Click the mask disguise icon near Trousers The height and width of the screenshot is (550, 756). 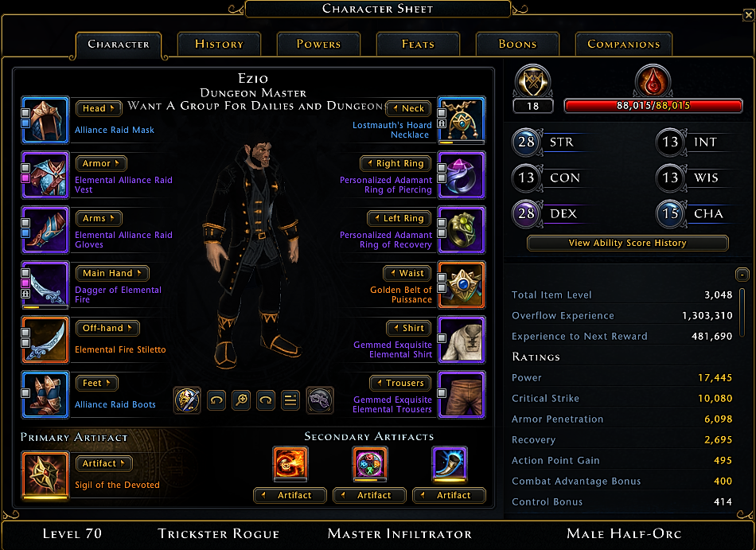[319, 400]
